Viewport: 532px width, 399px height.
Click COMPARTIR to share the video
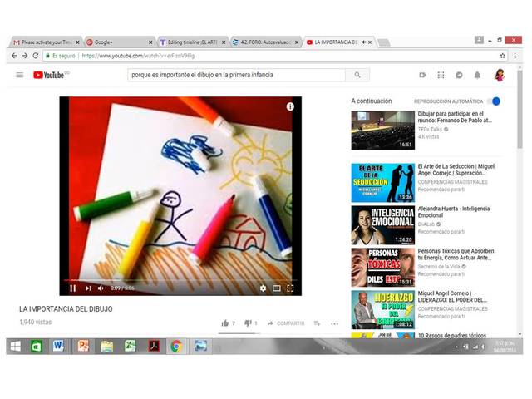[x=286, y=323]
